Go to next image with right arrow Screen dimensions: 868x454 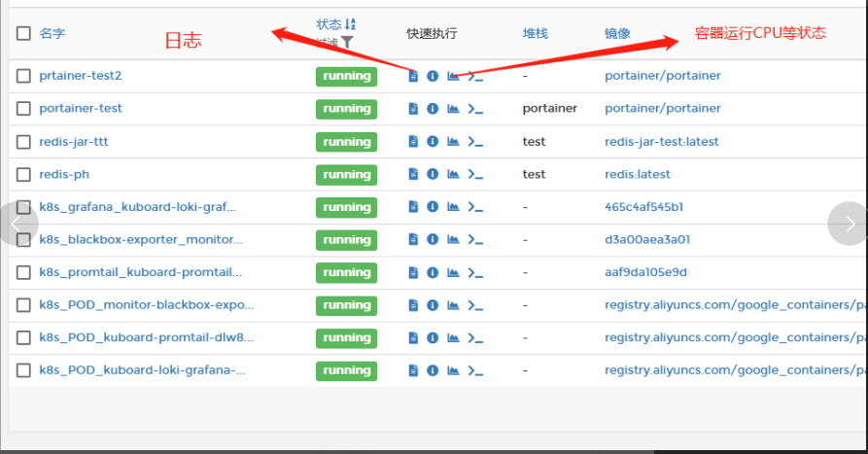850,224
